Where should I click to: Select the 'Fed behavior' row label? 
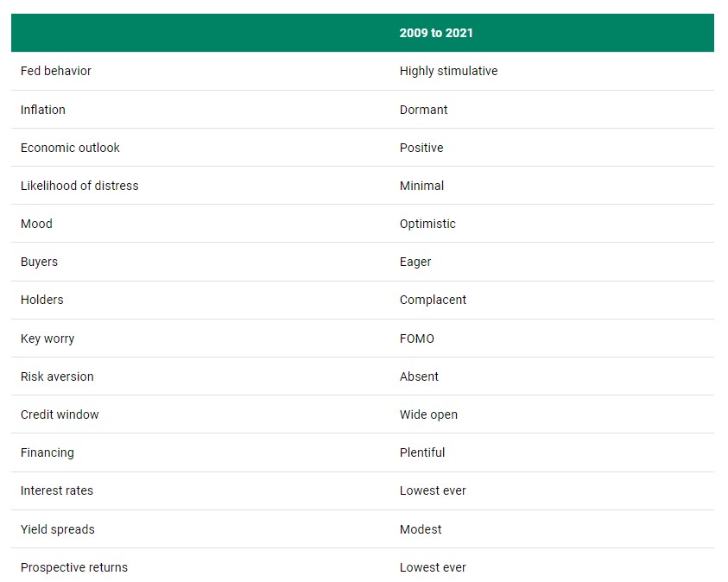(x=56, y=71)
